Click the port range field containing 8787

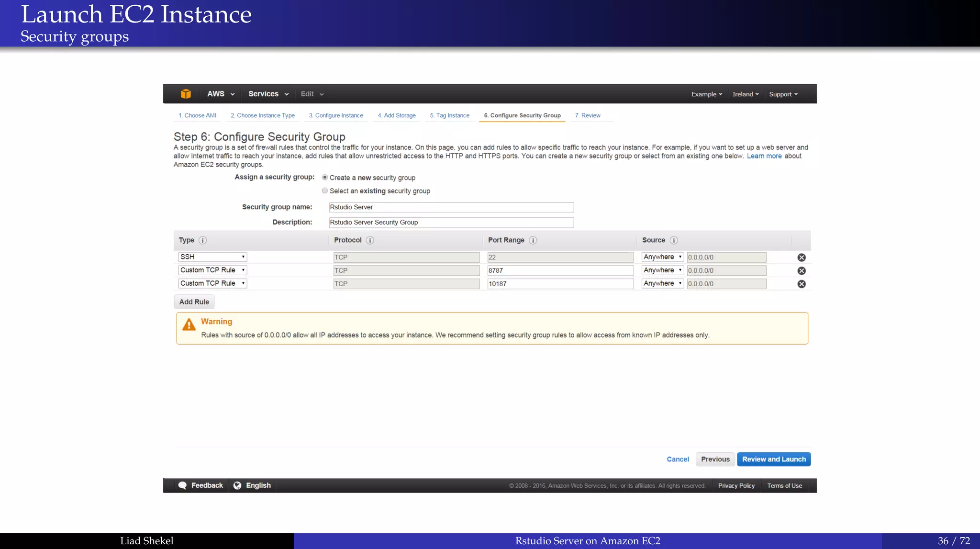pos(560,270)
